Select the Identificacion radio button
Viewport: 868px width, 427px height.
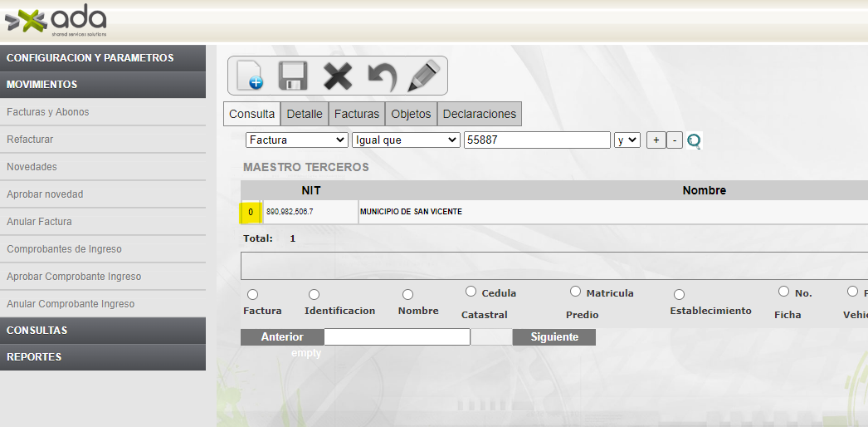click(314, 294)
